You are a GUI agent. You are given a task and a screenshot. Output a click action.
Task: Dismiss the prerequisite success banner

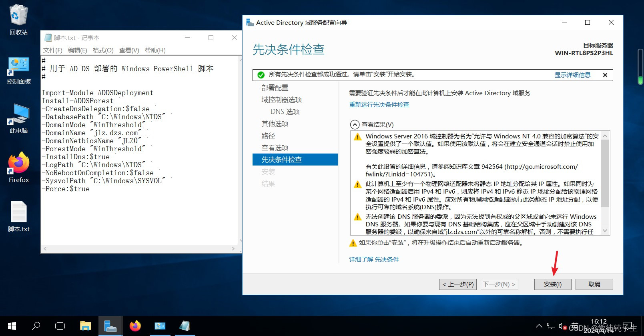click(605, 75)
